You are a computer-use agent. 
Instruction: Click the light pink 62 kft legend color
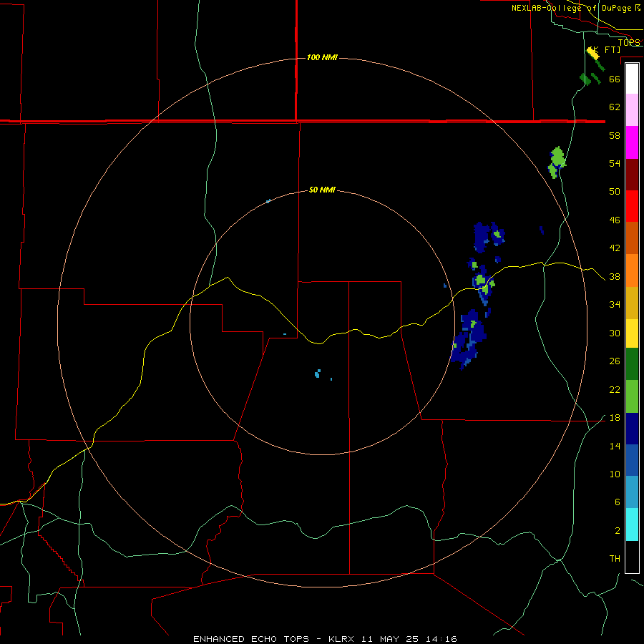coord(632,110)
